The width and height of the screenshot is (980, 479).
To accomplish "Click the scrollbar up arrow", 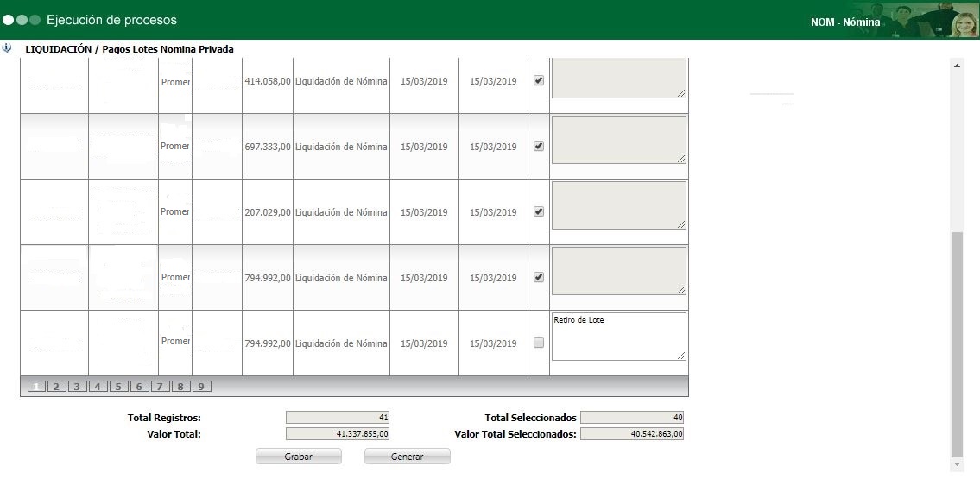I will tap(956, 65).
